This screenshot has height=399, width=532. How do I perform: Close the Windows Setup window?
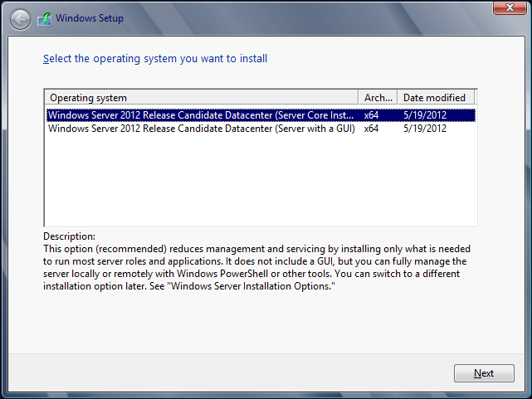tap(510, 7)
